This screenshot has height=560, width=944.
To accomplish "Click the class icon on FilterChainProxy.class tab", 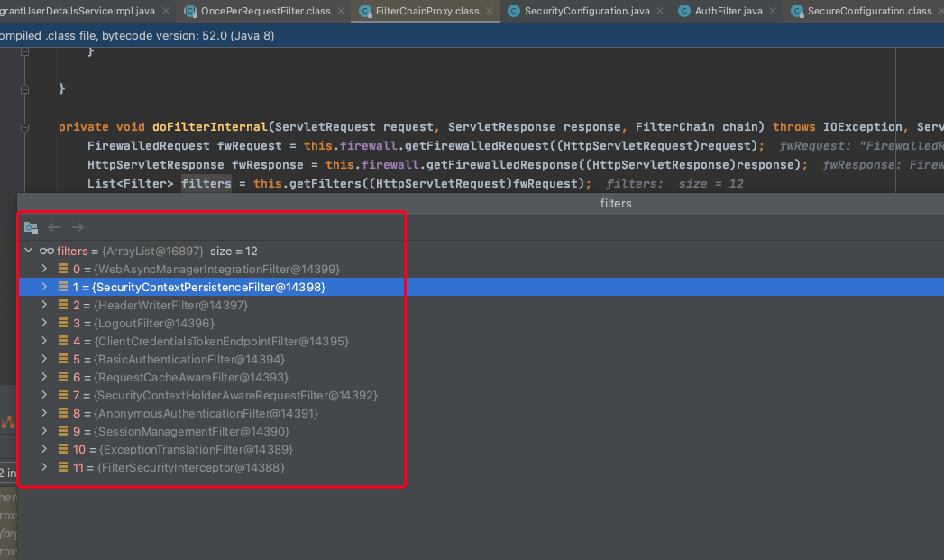I will pyautogui.click(x=364, y=12).
